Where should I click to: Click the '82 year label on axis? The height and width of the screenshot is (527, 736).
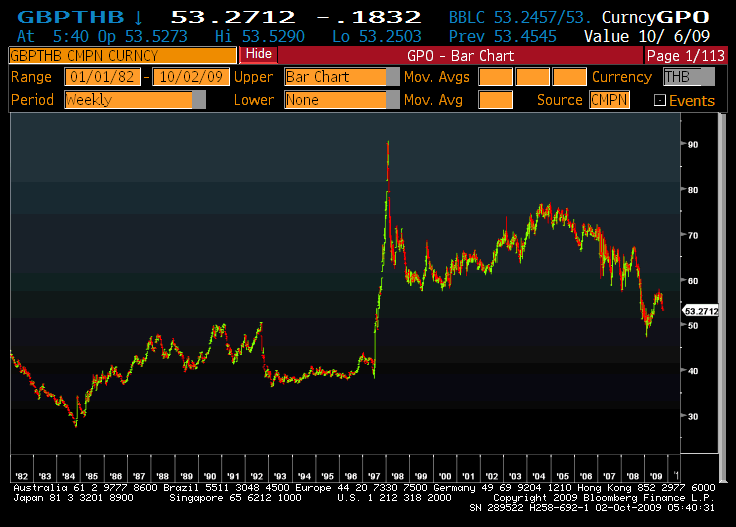point(21,476)
